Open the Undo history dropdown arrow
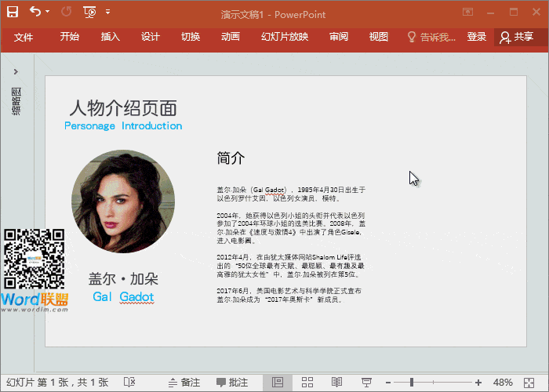Viewport: 549px width, 392px height. point(48,12)
